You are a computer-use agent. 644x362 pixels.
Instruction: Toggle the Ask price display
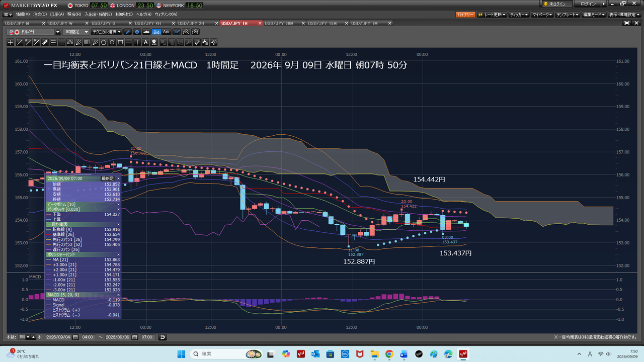pyautogui.click(x=166, y=32)
